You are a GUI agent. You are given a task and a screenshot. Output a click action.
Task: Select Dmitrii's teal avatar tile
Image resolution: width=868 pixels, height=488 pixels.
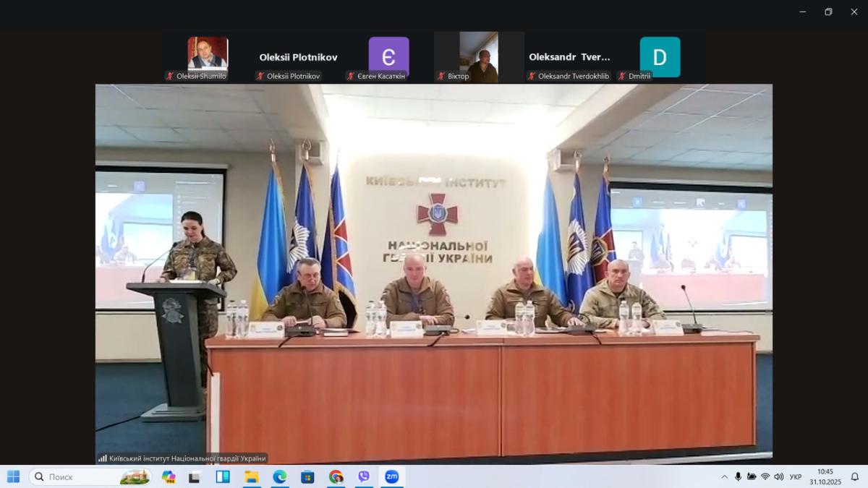[660, 57]
